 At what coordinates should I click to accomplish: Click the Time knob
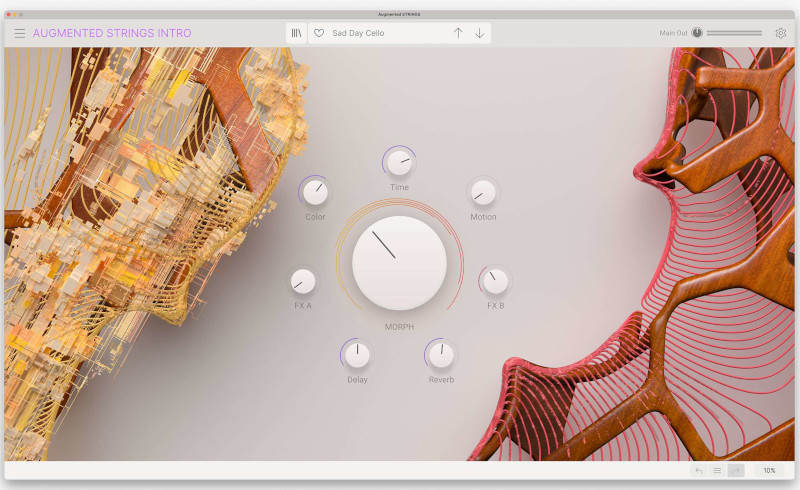(399, 162)
